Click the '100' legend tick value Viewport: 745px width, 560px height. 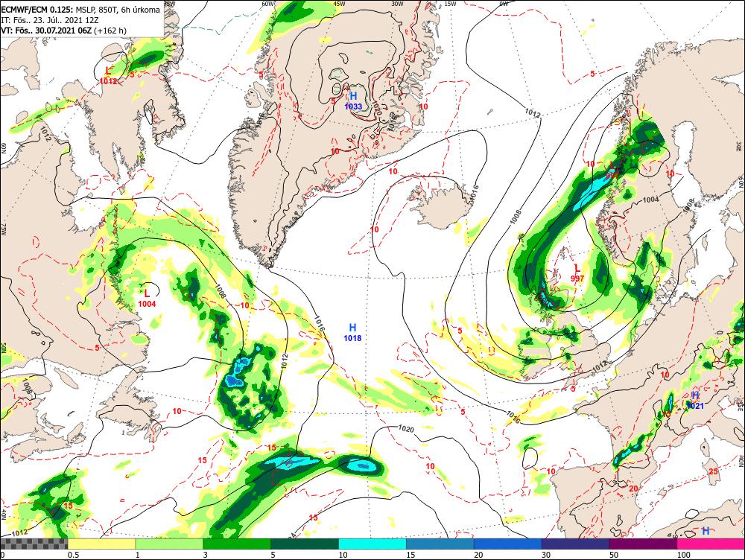click(x=683, y=555)
